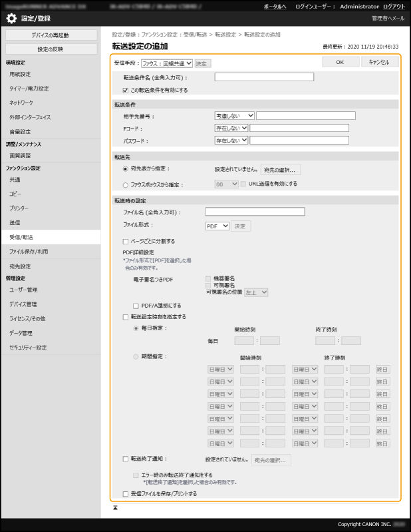
Task: Click the ログアウト link
Action: (392, 6)
